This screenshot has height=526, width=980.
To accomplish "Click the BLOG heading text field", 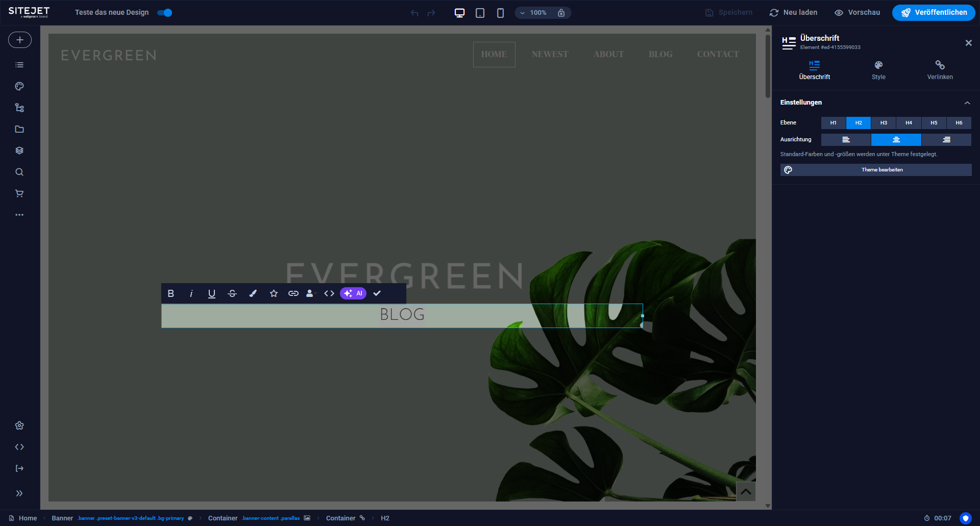I will click(x=402, y=315).
